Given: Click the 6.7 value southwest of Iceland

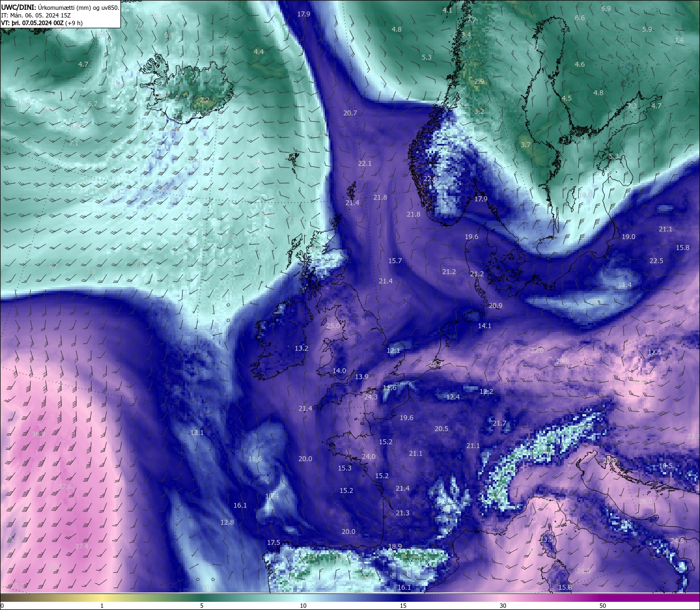Looking at the screenshot, I should tap(92, 104).
